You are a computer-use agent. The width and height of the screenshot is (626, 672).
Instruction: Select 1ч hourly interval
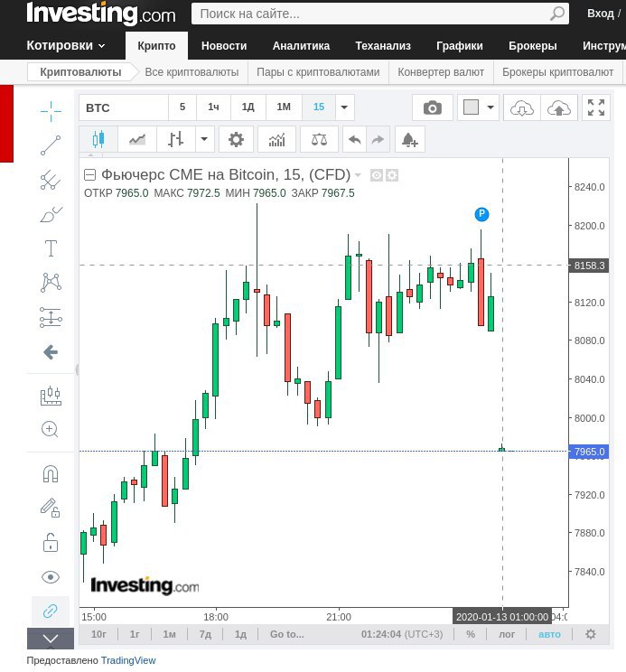[x=213, y=107]
